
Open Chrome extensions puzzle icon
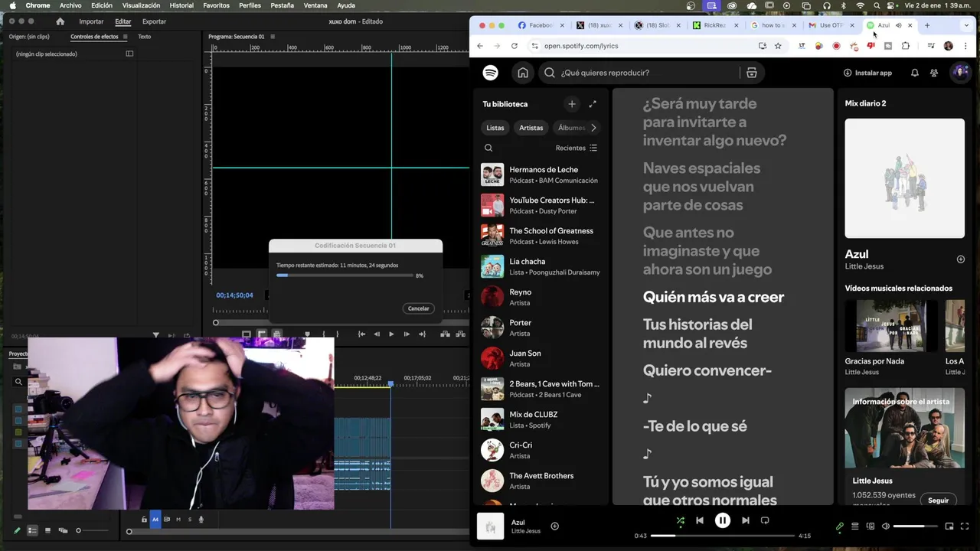pos(906,46)
